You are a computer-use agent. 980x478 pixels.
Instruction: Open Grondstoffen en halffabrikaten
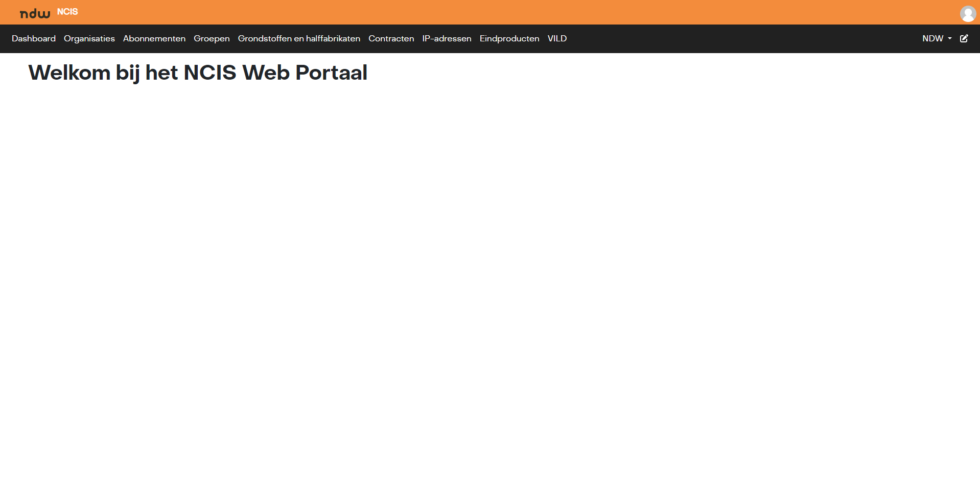(x=299, y=38)
